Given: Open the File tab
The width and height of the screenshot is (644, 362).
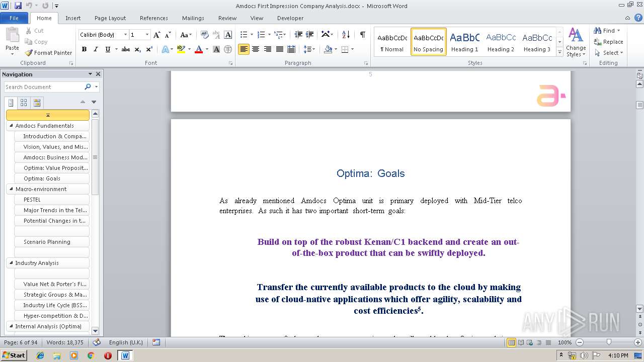Looking at the screenshot, I should point(14,18).
